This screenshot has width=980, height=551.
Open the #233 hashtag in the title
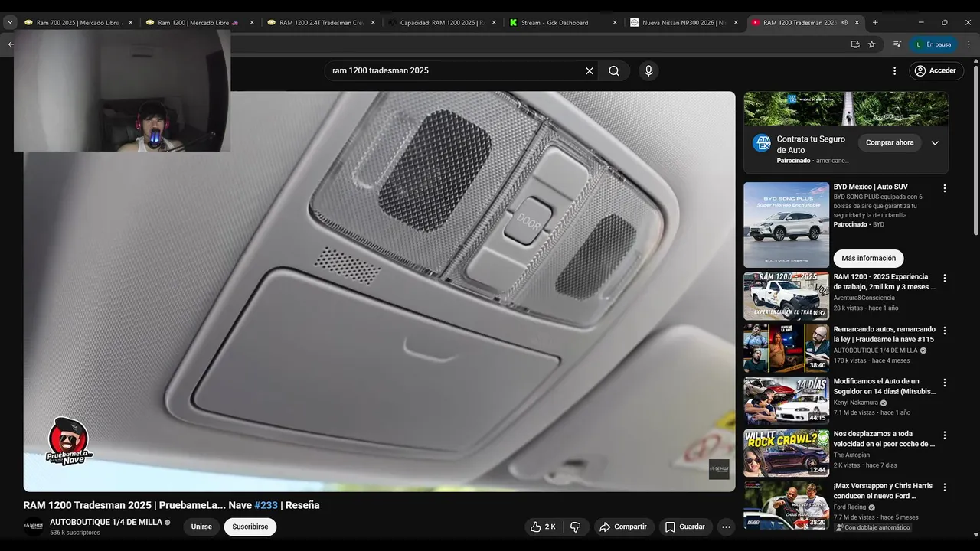click(x=266, y=505)
